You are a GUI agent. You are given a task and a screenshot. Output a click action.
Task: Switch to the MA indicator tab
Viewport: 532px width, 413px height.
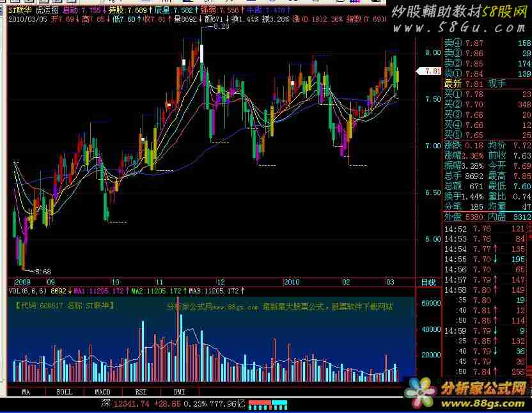[x=26, y=392]
